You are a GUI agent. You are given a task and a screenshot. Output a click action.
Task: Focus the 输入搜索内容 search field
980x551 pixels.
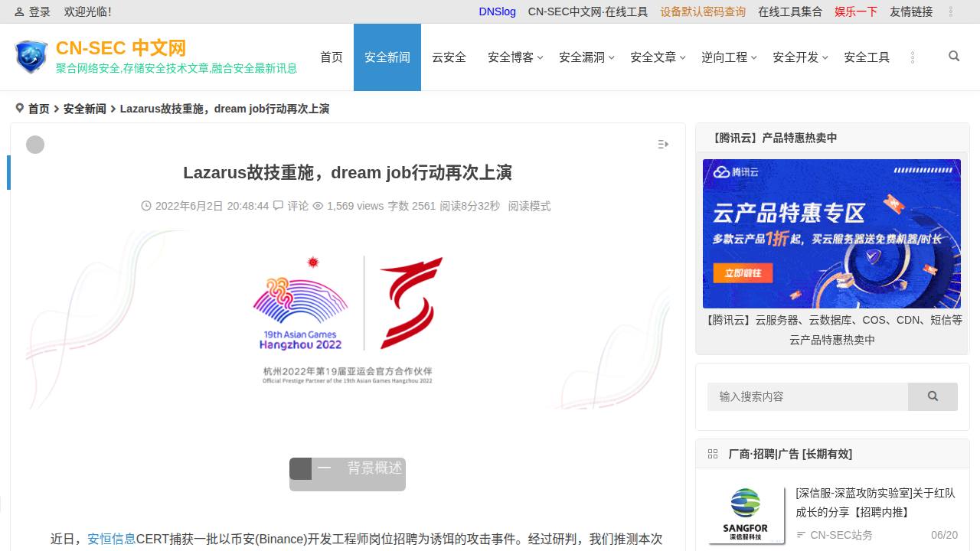[x=808, y=396]
